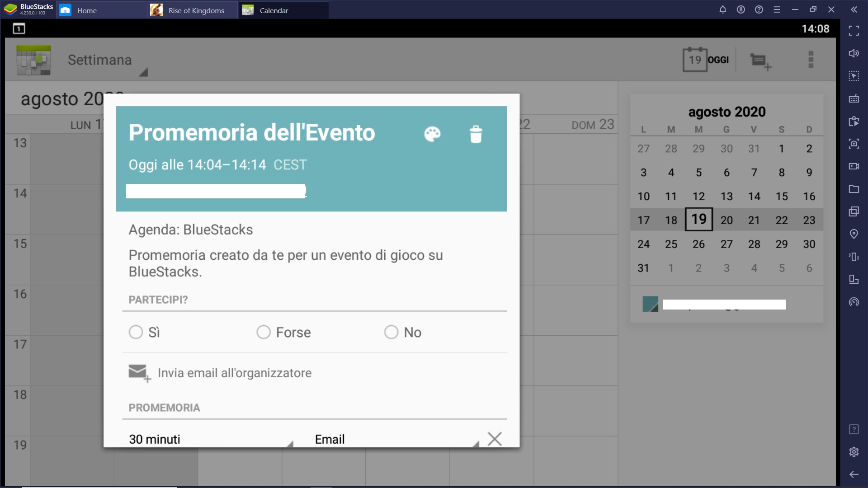This screenshot has width=868, height=488.
Task: Select 19 in the mini calendar
Action: 699,220
